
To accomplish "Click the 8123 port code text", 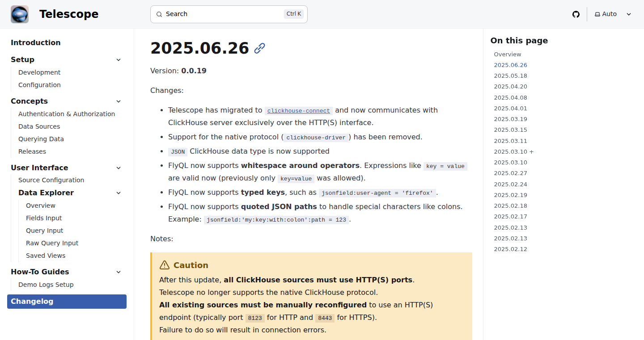I will coord(255,318).
